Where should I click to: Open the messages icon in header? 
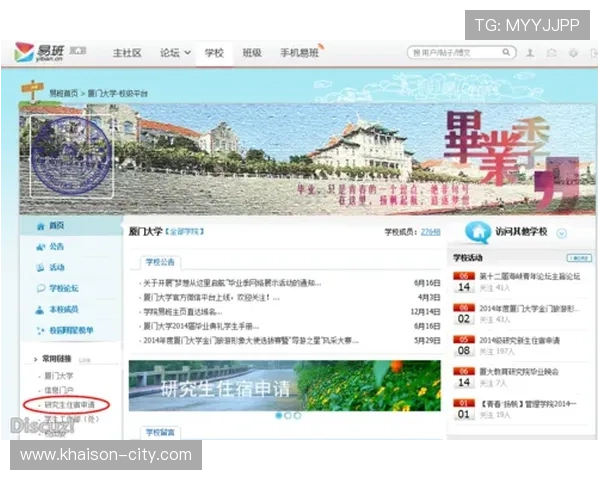(551, 53)
